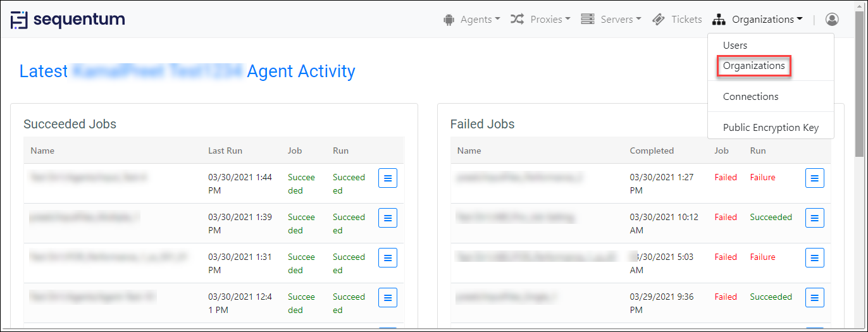Open menu for 10:12 AM failed job
The width and height of the screenshot is (868, 332).
[x=815, y=218]
